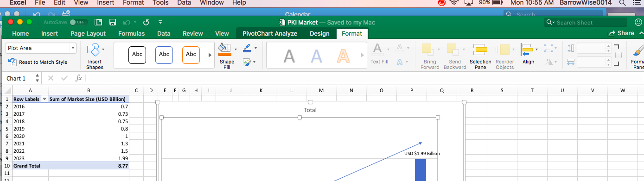
Task: Switch to the Formulas tab
Action: tap(132, 33)
